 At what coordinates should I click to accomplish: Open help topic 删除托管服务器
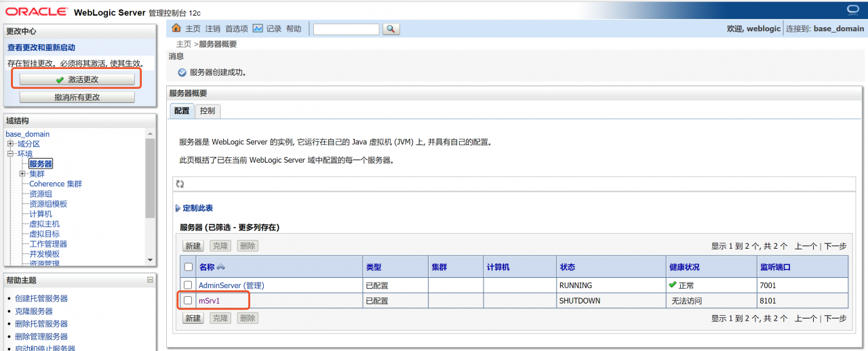click(x=41, y=324)
